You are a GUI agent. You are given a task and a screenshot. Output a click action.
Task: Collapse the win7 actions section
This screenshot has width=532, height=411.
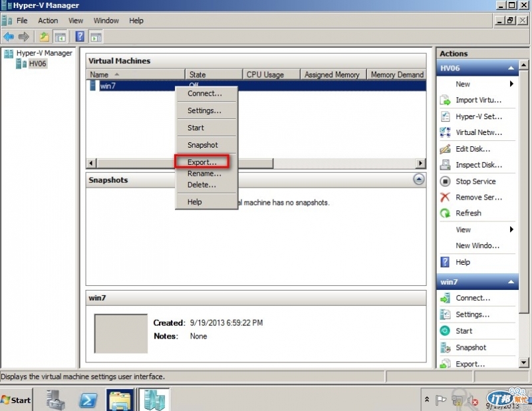click(511, 282)
